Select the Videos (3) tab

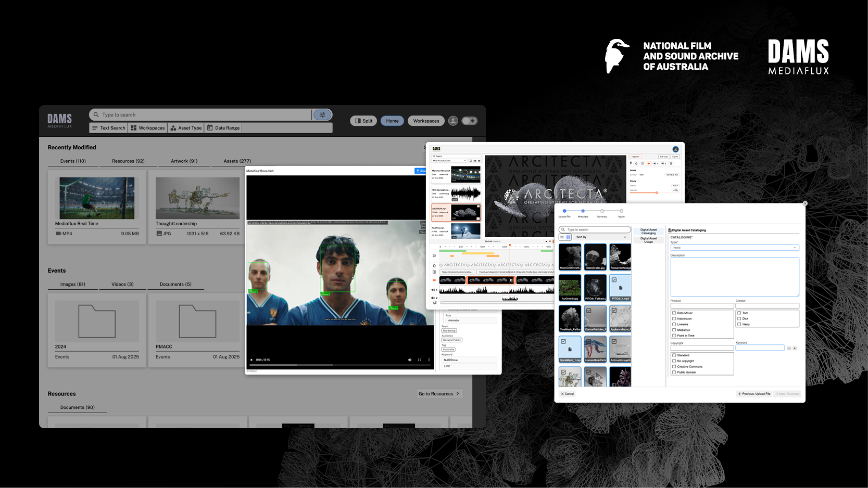(122, 285)
